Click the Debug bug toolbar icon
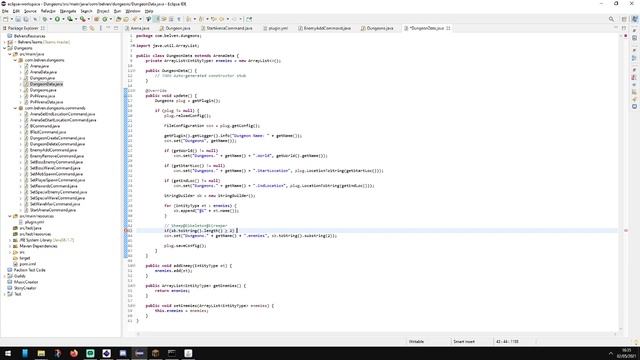Image resolution: width=640 pixels, height=360 pixels. click(x=44, y=19)
